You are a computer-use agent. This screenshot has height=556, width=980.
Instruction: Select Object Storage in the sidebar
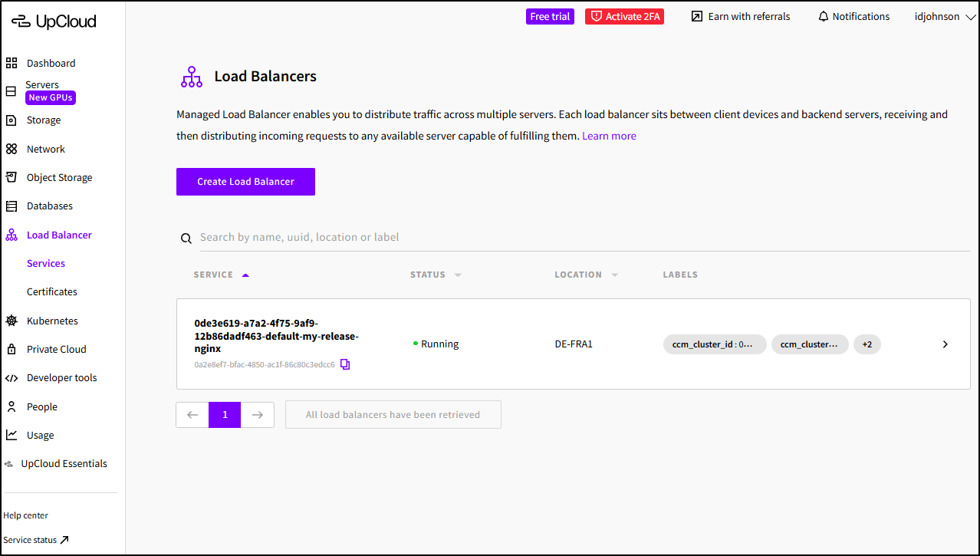point(59,178)
